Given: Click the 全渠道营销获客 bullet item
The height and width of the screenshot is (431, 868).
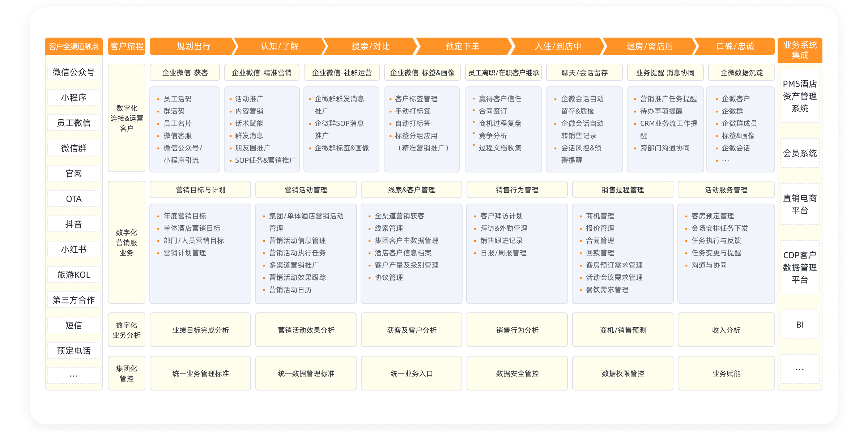Looking at the screenshot, I should click(x=399, y=216).
